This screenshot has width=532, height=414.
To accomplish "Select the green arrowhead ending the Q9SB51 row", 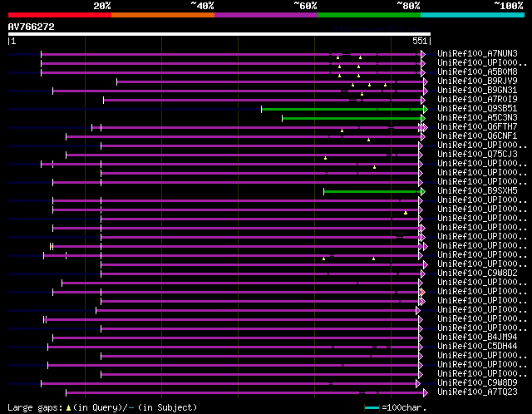I will [426, 109].
